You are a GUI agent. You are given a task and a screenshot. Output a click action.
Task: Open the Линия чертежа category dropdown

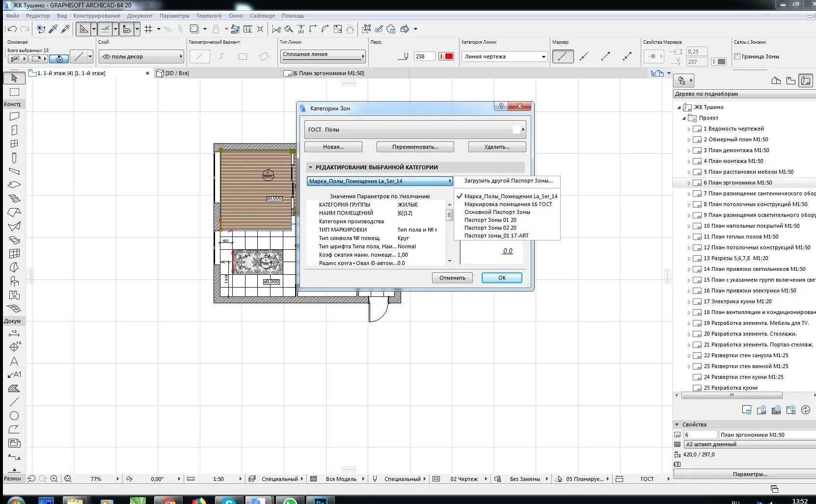pos(504,56)
